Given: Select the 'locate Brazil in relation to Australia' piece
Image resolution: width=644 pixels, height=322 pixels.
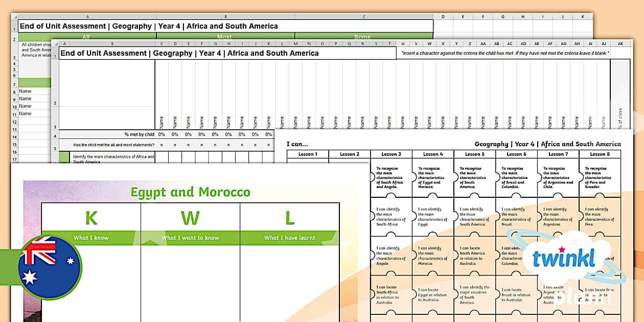Looking at the screenshot, I should tap(516, 295).
